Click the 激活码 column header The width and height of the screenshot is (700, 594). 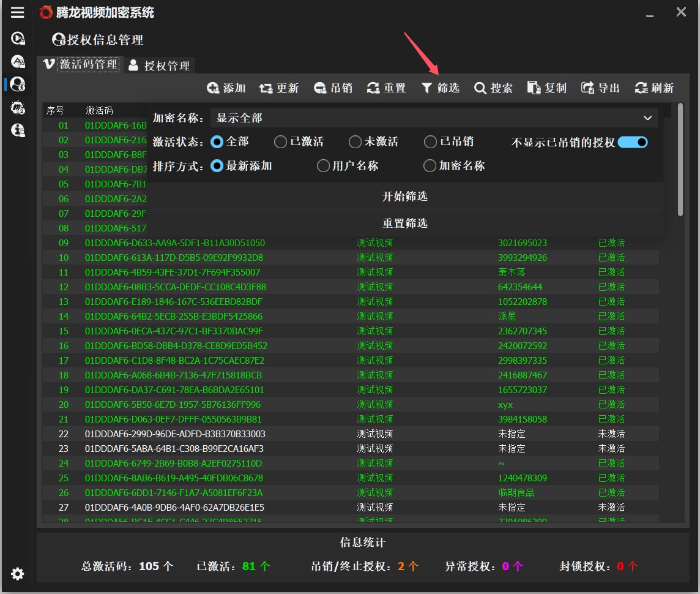click(x=99, y=110)
